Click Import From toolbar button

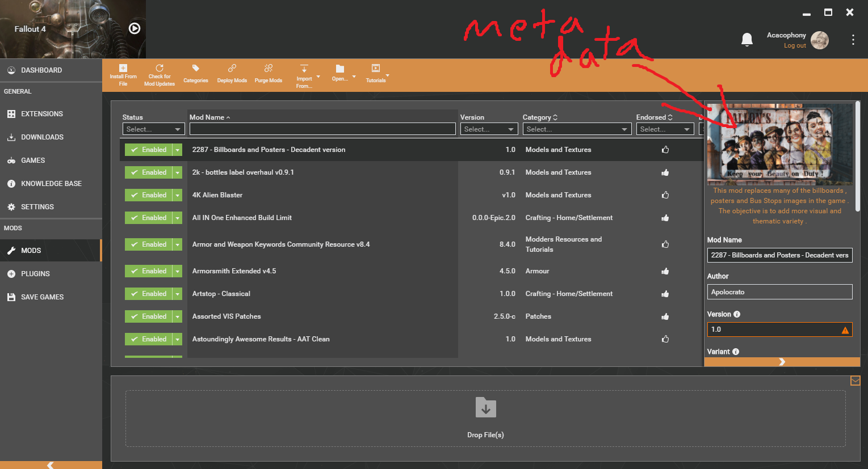pos(304,76)
